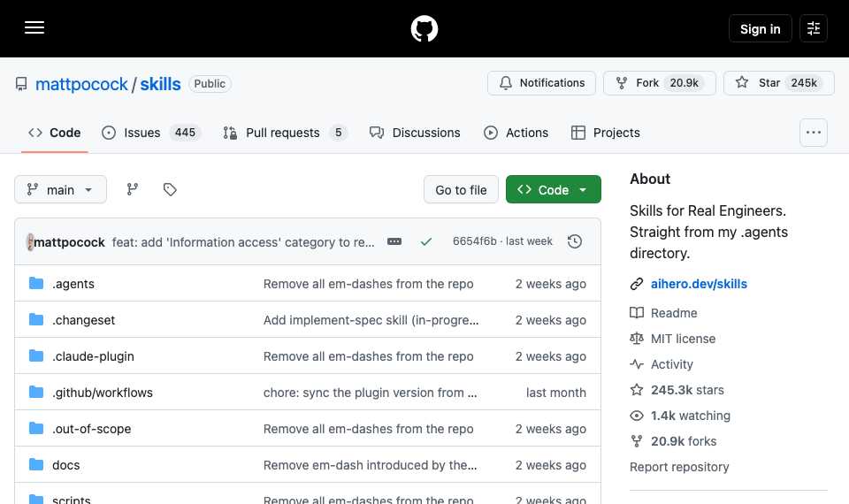Show more tabs via the three-dot button
The height and width of the screenshot is (504, 849).
(x=814, y=133)
